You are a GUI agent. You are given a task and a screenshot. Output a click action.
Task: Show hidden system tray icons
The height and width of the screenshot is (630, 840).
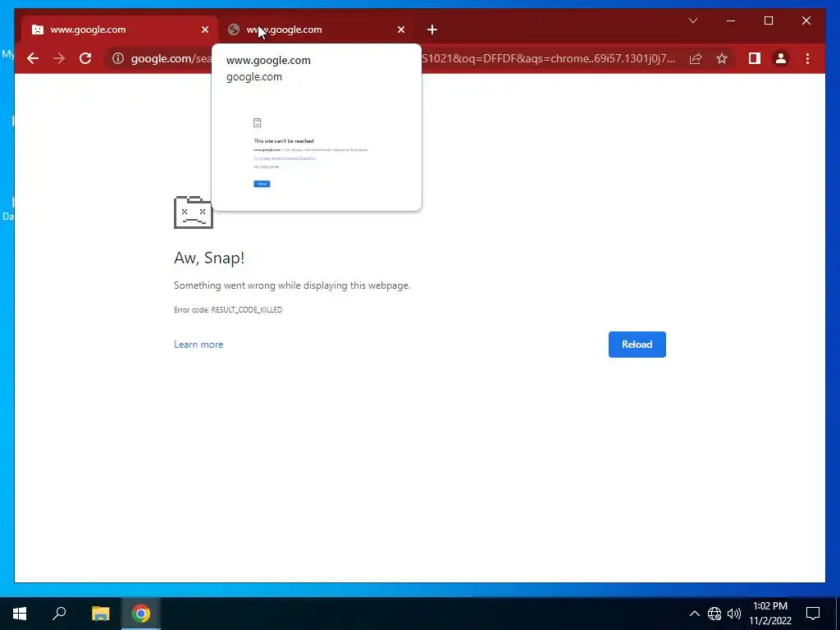[x=694, y=614]
